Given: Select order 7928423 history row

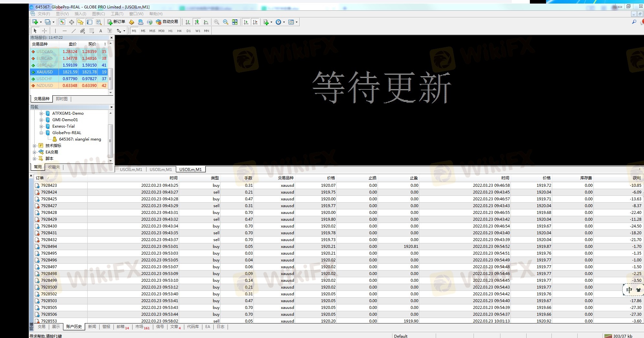Looking at the screenshot, I should 338,185.
